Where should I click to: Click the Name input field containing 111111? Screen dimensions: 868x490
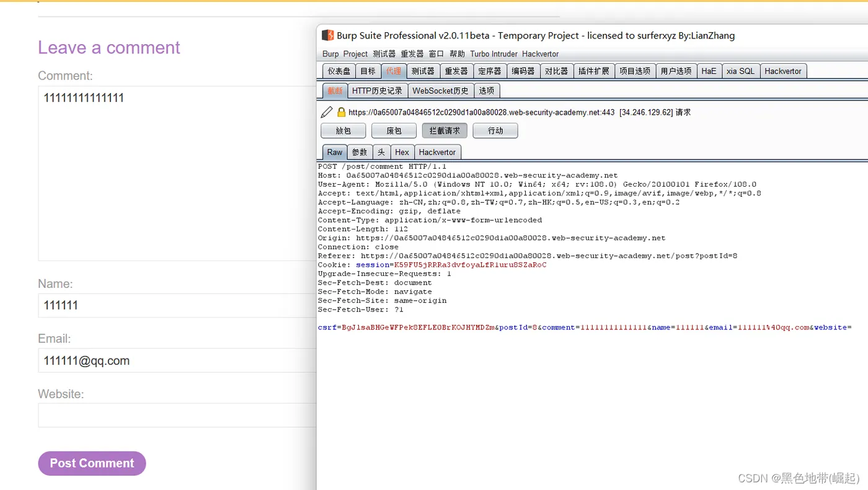(x=177, y=305)
